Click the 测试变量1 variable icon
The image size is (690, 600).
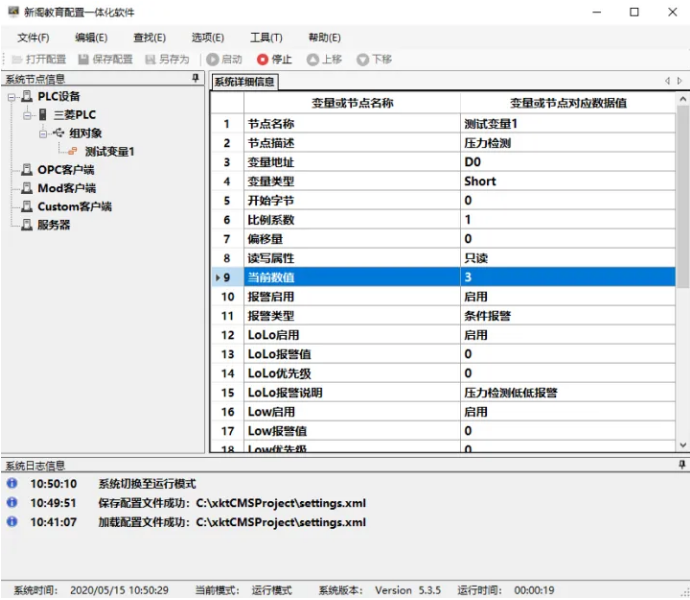pyautogui.click(x=73, y=151)
